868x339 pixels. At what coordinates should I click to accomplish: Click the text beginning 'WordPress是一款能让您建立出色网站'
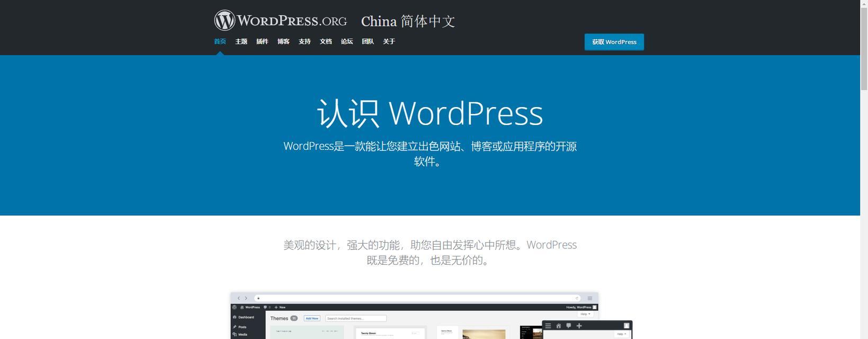(429, 154)
